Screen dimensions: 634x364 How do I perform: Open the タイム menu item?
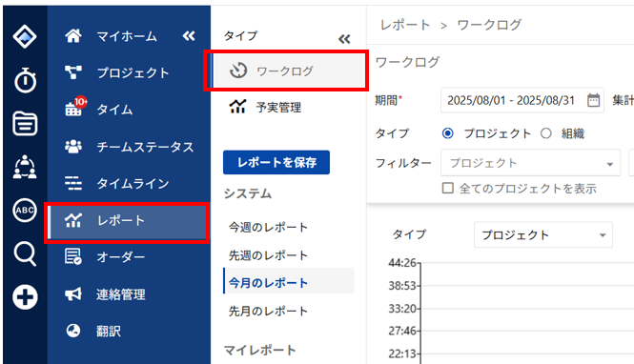[x=114, y=110]
